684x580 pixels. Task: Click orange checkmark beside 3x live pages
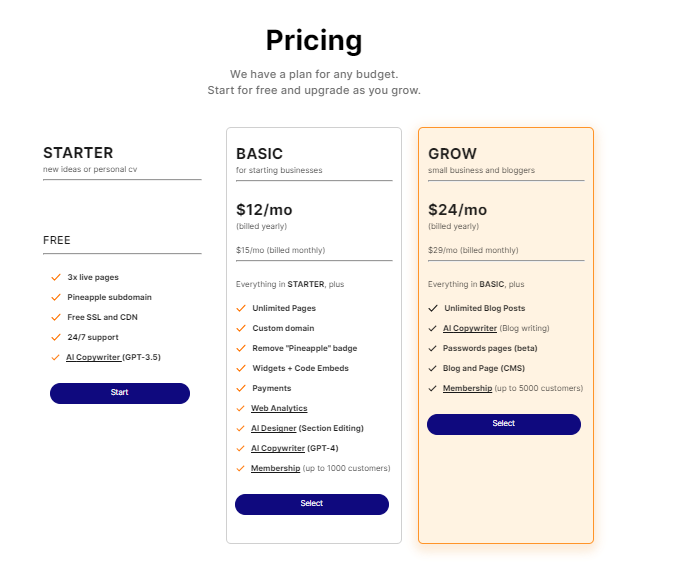(x=56, y=277)
